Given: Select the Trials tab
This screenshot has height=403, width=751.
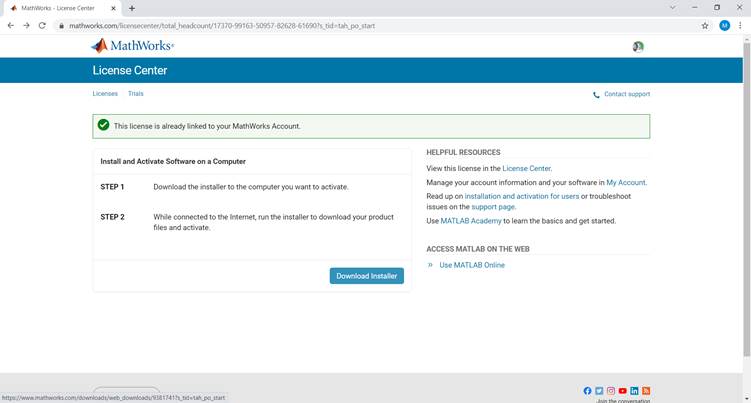Looking at the screenshot, I should tap(136, 93).
